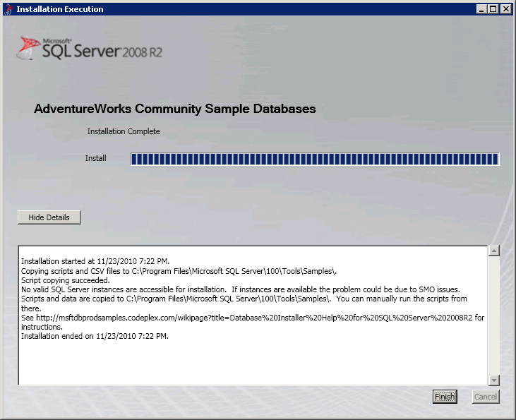Click the disabled Cancel button
This screenshot has height=420, width=516.
click(x=486, y=397)
